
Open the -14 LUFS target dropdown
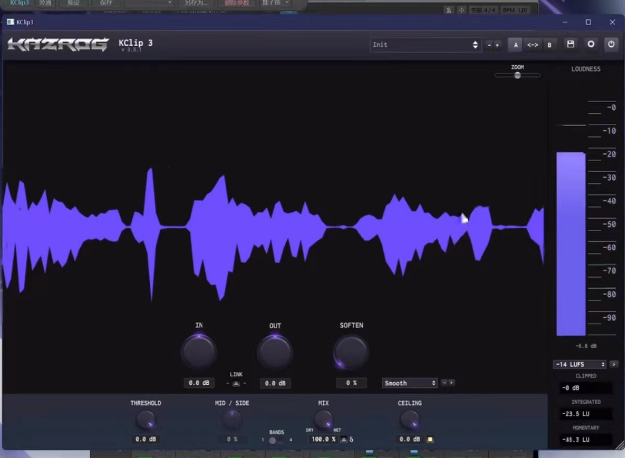[x=580, y=364]
